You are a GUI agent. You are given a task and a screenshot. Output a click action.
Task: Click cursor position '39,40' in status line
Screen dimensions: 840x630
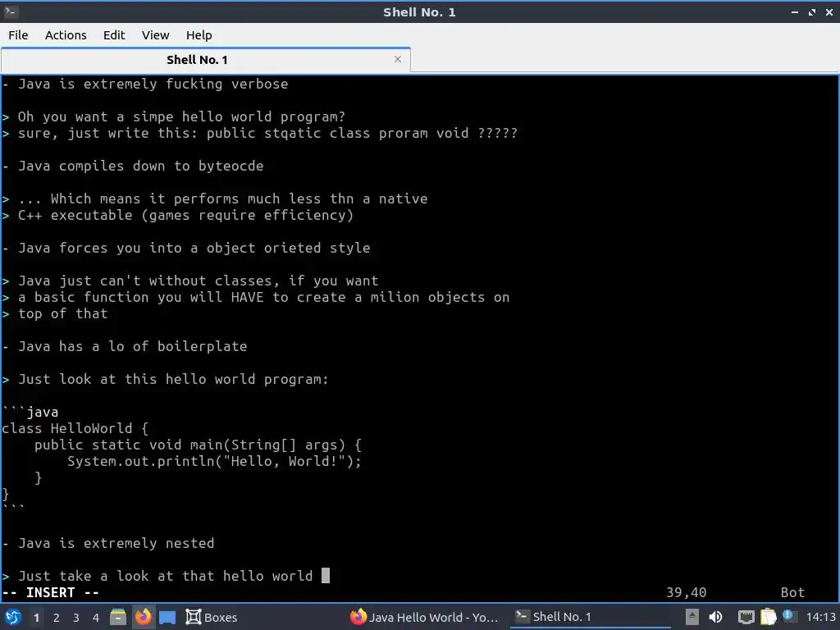687,592
